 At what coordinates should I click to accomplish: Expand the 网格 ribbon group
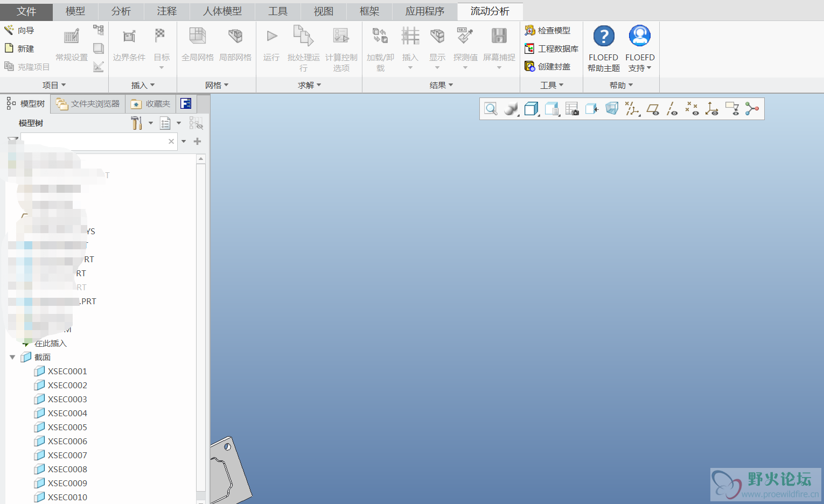[x=217, y=85]
